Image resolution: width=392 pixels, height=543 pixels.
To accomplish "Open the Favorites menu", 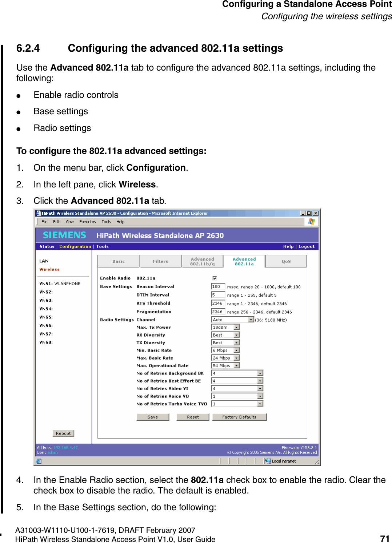I will pos(86,222).
